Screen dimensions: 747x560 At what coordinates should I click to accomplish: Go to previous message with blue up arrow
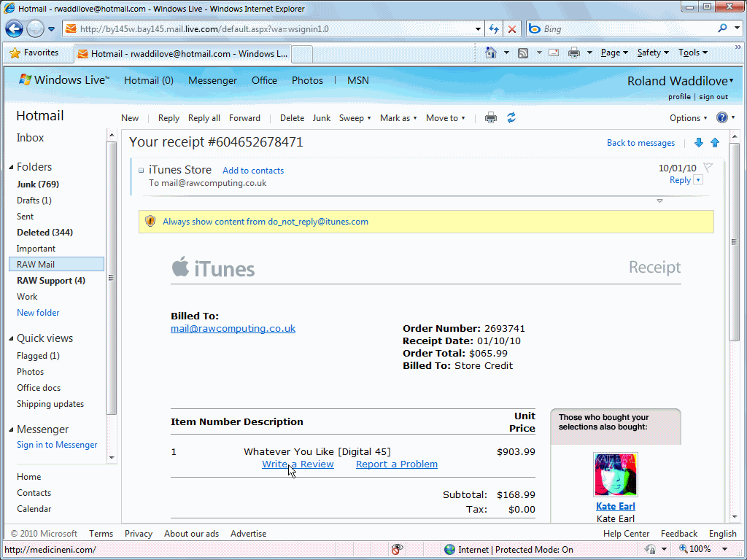pyautogui.click(x=715, y=143)
